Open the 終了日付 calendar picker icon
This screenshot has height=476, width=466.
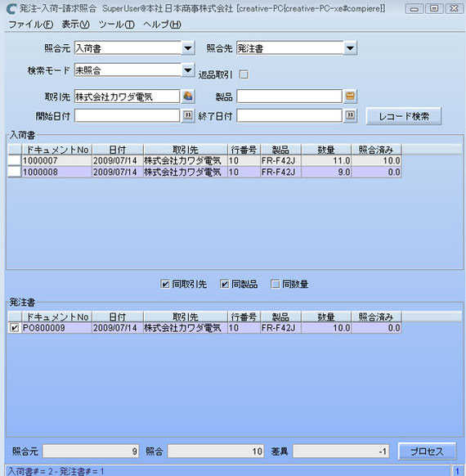[350, 115]
